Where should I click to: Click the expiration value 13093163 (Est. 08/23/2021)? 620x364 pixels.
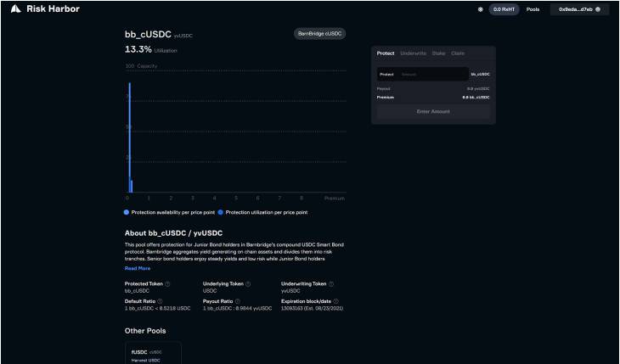pyautogui.click(x=312, y=308)
